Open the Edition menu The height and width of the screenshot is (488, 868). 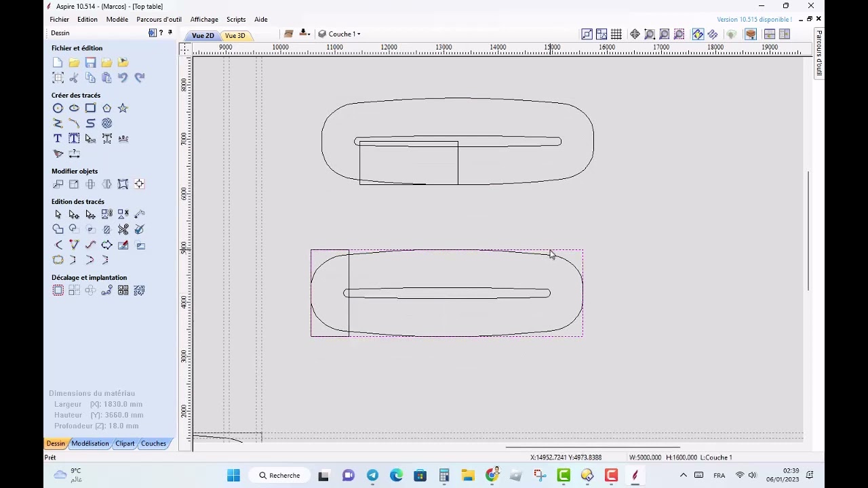pyautogui.click(x=87, y=19)
